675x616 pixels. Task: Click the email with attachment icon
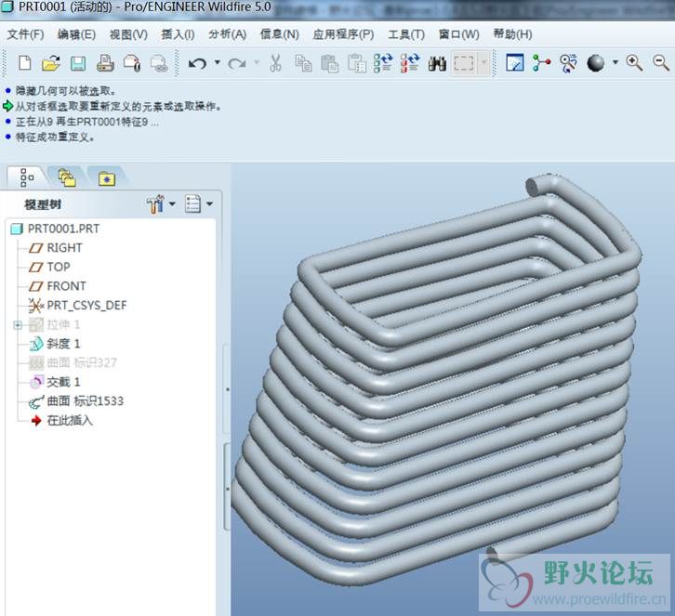[132, 63]
